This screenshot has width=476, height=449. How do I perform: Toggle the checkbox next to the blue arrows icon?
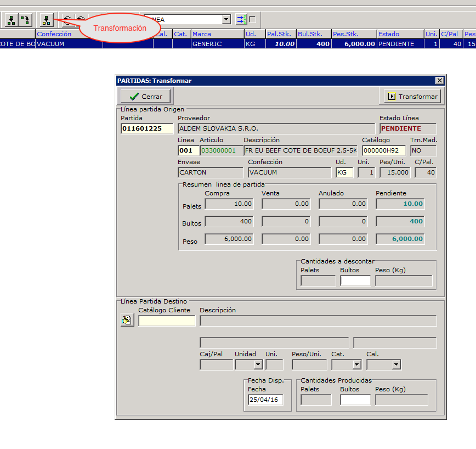coord(252,20)
